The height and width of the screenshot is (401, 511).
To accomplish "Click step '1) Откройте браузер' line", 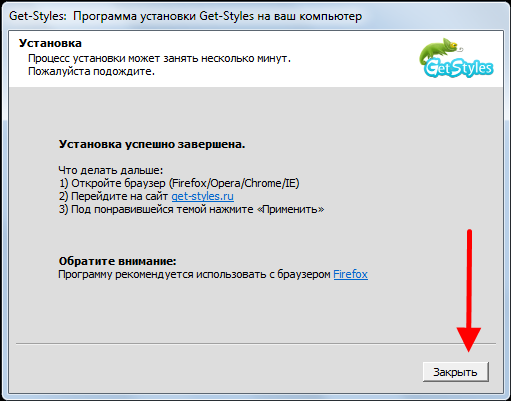I will point(179,183).
